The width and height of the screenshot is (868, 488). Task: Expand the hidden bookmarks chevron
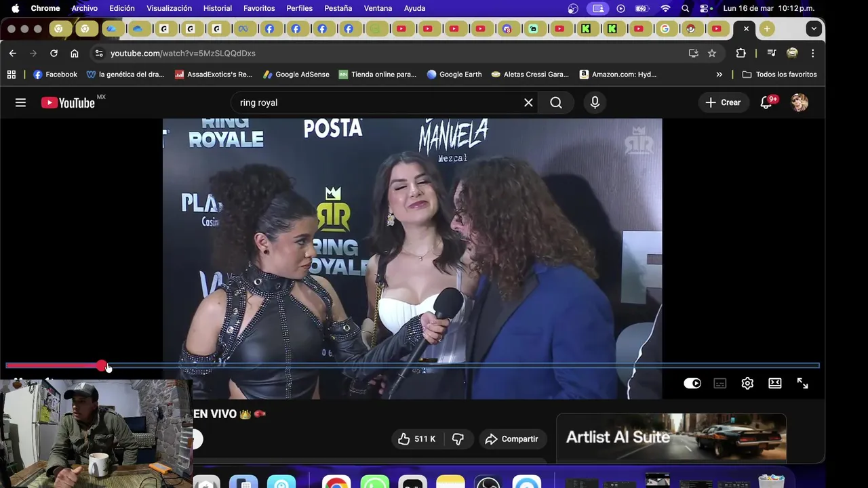719,75
